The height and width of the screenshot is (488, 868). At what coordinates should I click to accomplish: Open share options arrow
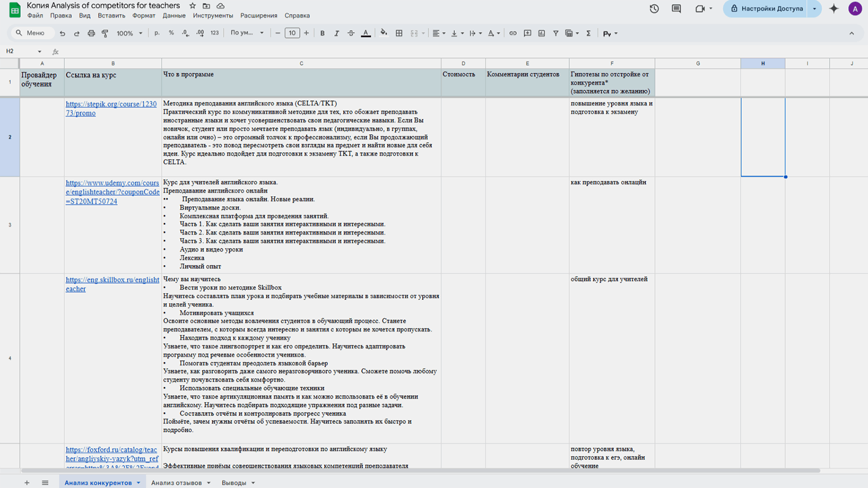pos(814,8)
